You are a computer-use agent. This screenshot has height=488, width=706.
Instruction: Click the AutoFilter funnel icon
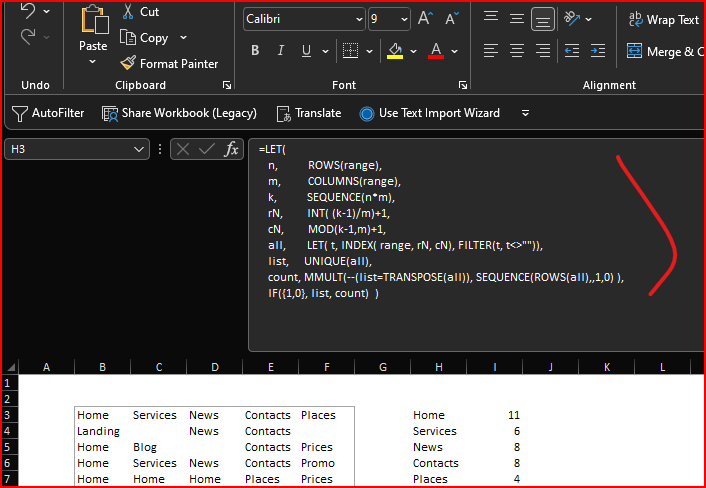tap(20, 113)
